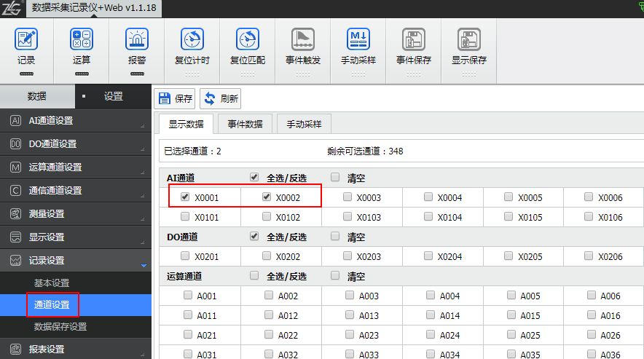Click the 刷新 (Refresh) button
The height and width of the screenshot is (359, 644).
coord(221,99)
